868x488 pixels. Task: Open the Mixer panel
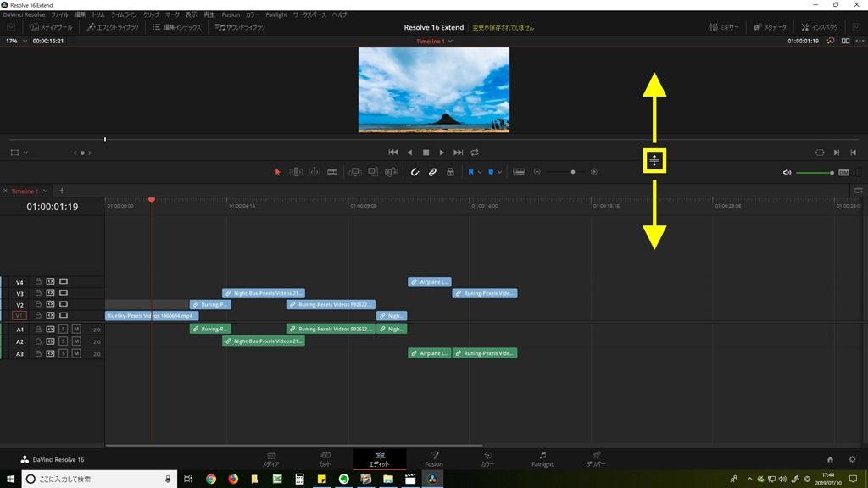click(x=724, y=27)
